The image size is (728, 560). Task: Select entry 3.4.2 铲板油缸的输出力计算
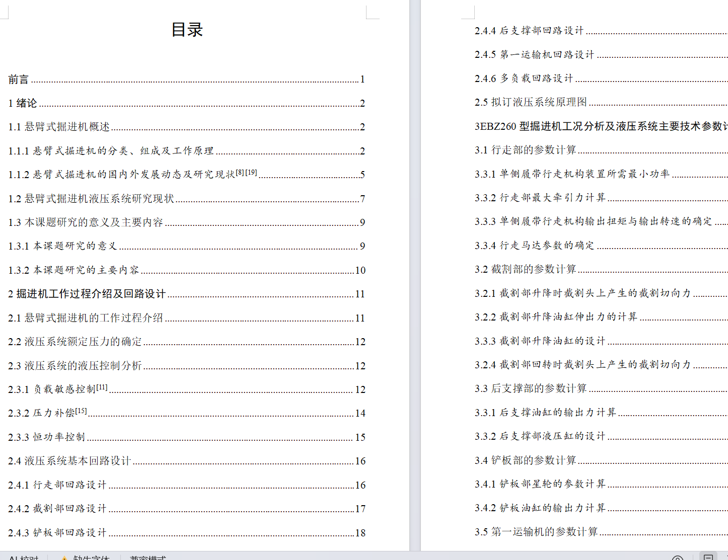[x=601, y=508]
